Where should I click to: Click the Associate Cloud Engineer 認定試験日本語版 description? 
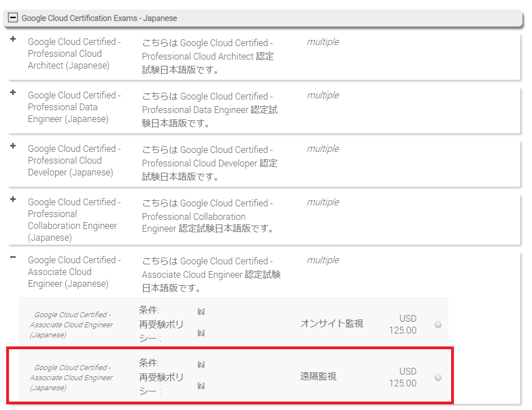click(x=211, y=274)
